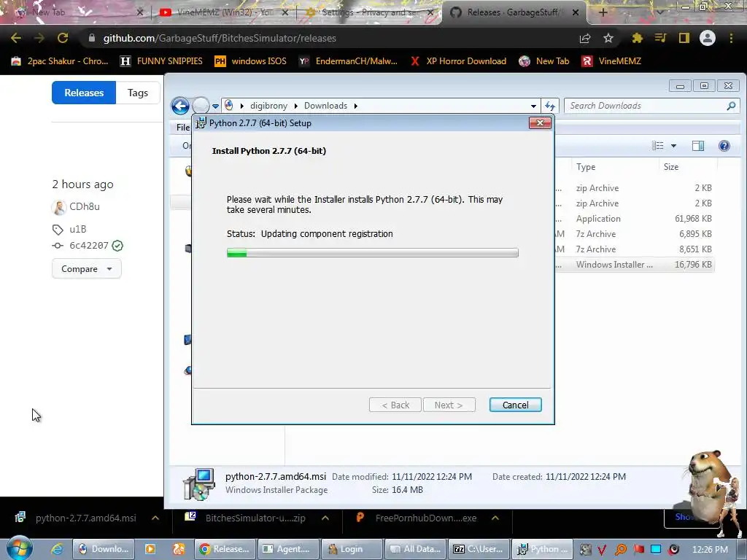Open Chrome media control icon

coord(660,38)
